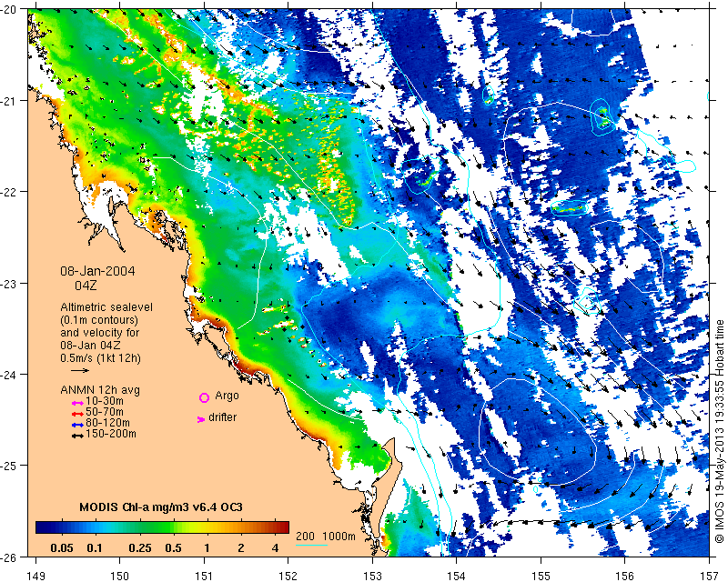
Task: Click the magenta Argo circle marker
Action: click(x=204, y=397)
